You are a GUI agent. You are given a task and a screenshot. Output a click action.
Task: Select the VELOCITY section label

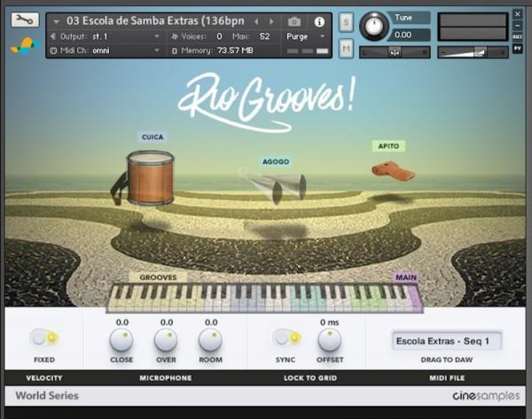[x=44, y=378]
